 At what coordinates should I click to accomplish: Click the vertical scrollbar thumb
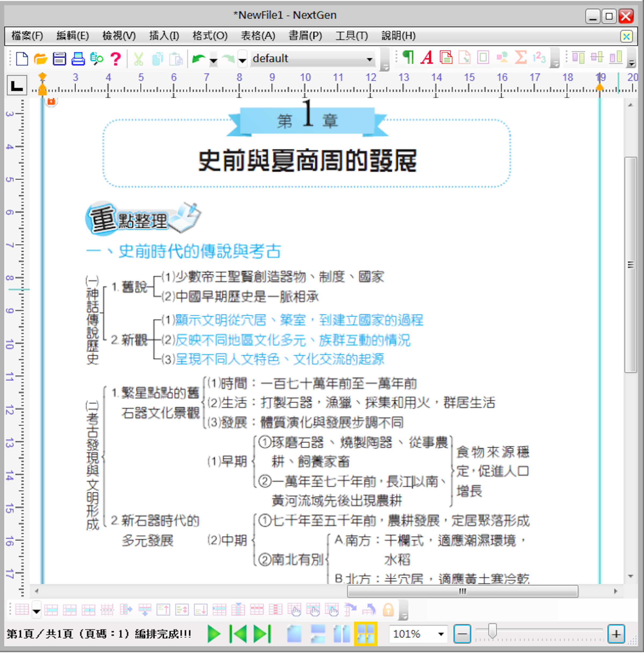(631, 265)
